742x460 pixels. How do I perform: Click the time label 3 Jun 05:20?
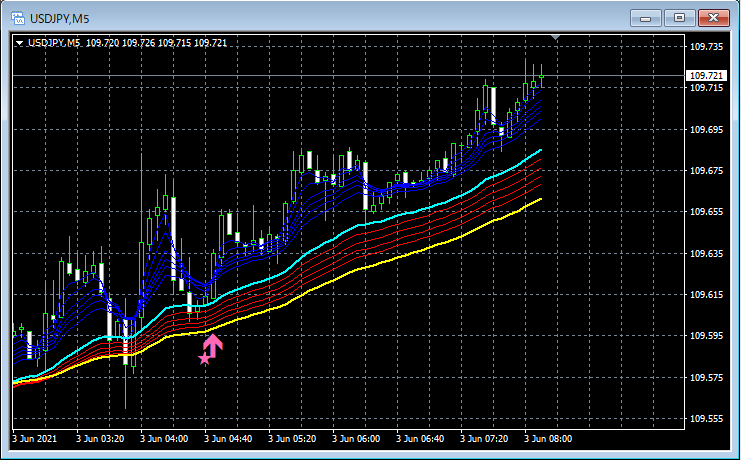[292, 439]
